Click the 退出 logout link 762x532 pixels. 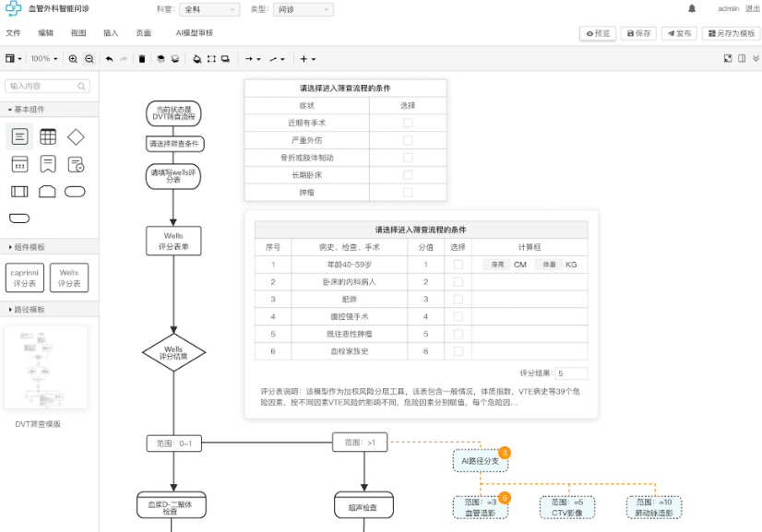tap(752, 8)
